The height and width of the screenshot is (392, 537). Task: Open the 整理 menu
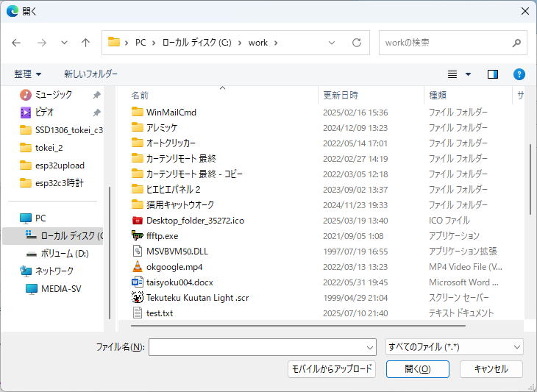(x=28, y=74)
